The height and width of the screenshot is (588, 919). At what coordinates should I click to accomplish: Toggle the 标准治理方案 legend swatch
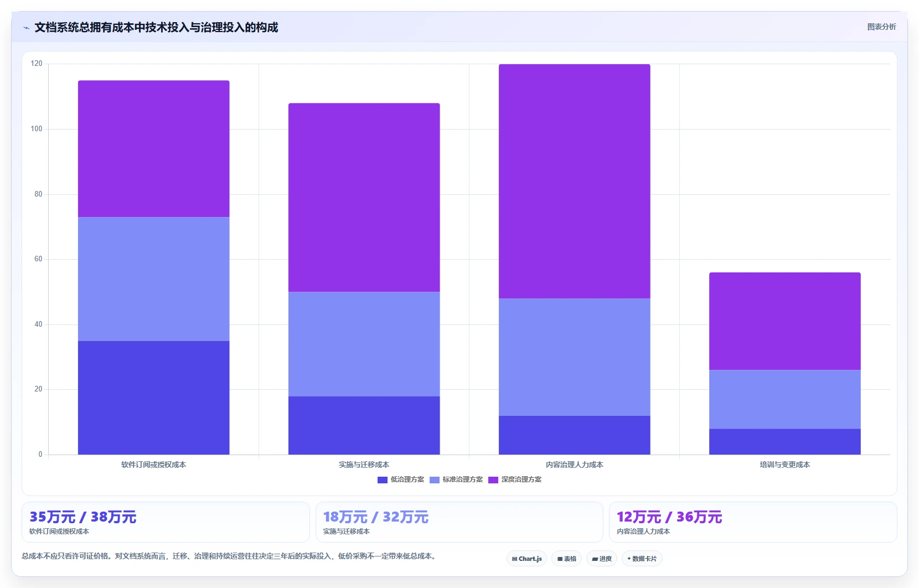click(x=434, y=479)
